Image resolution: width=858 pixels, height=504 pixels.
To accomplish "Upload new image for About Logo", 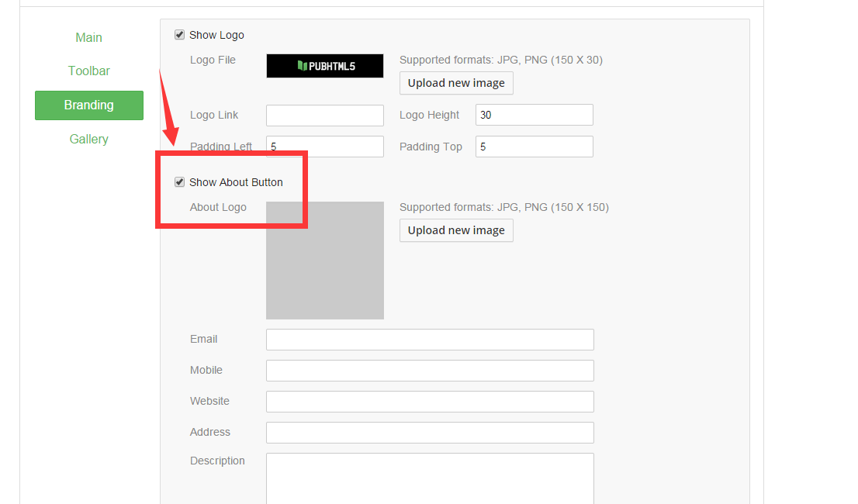I will click(x=456, y=231).
